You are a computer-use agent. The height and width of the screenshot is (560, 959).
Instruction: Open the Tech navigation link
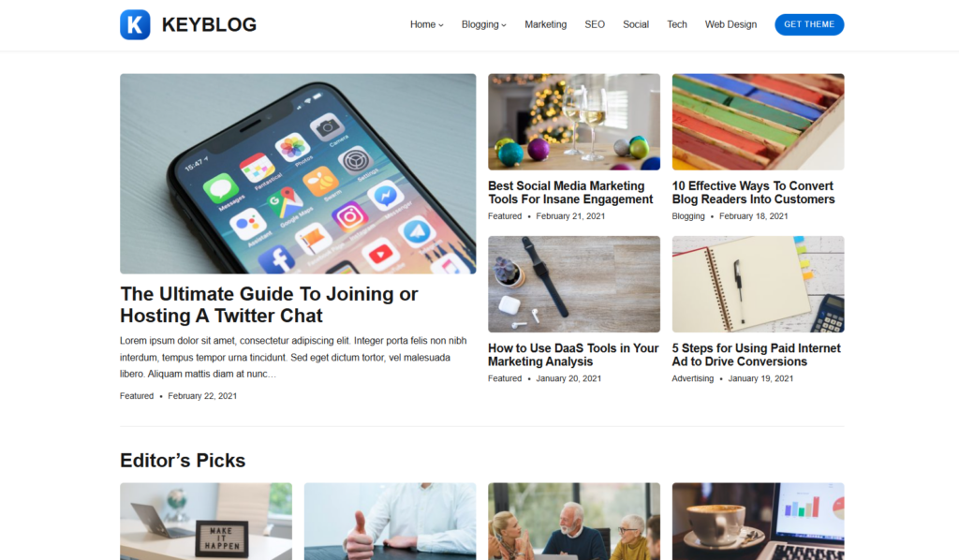[676, 24]
